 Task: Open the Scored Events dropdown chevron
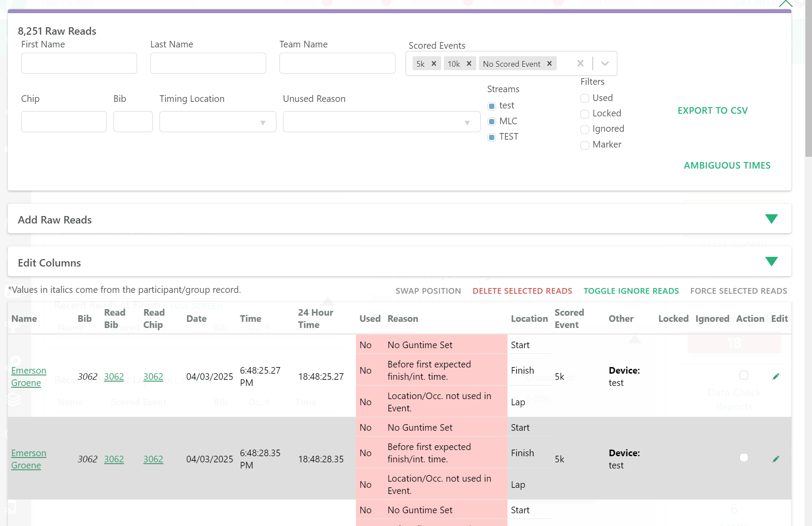(605, 64)
